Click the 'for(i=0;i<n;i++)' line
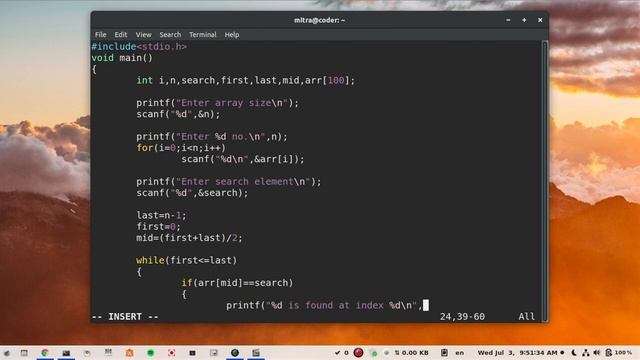The height and width of the screenshot is (360, 640). (181, 148)
